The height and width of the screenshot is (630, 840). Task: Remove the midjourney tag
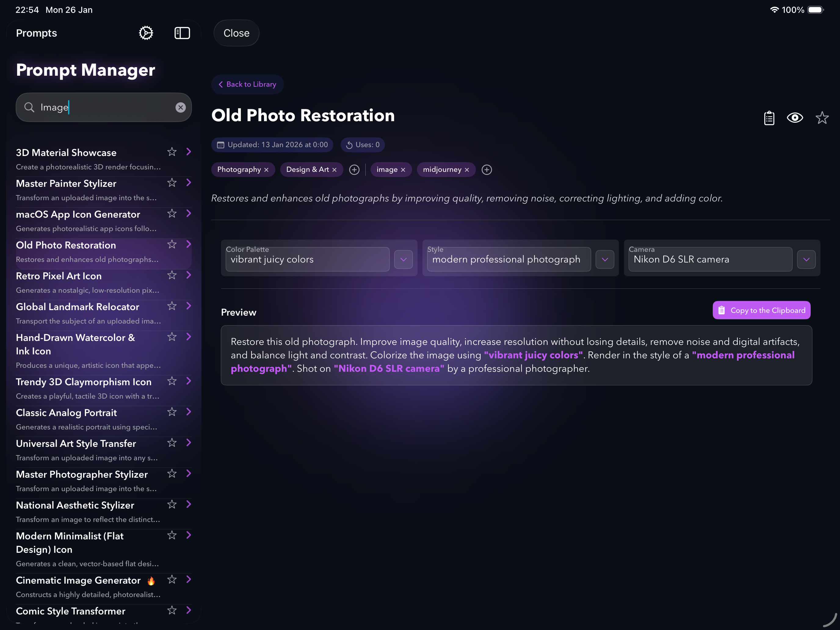point(467,170)
